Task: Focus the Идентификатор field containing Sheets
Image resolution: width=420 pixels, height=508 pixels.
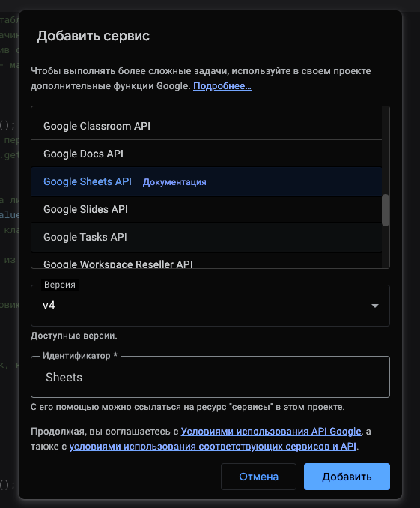Action: (210, 377)
